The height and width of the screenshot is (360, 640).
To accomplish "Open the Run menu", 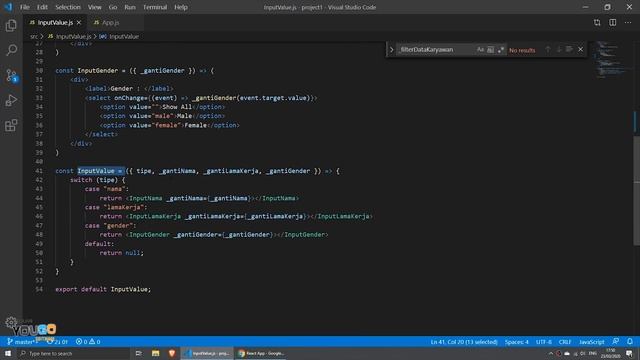I will coord(130,7).
